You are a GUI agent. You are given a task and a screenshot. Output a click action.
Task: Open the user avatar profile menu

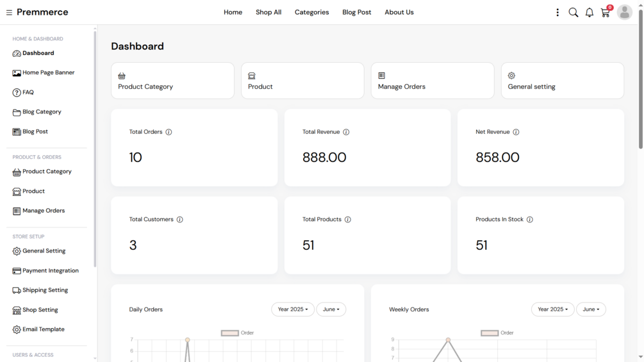click(x=624, y=12)
